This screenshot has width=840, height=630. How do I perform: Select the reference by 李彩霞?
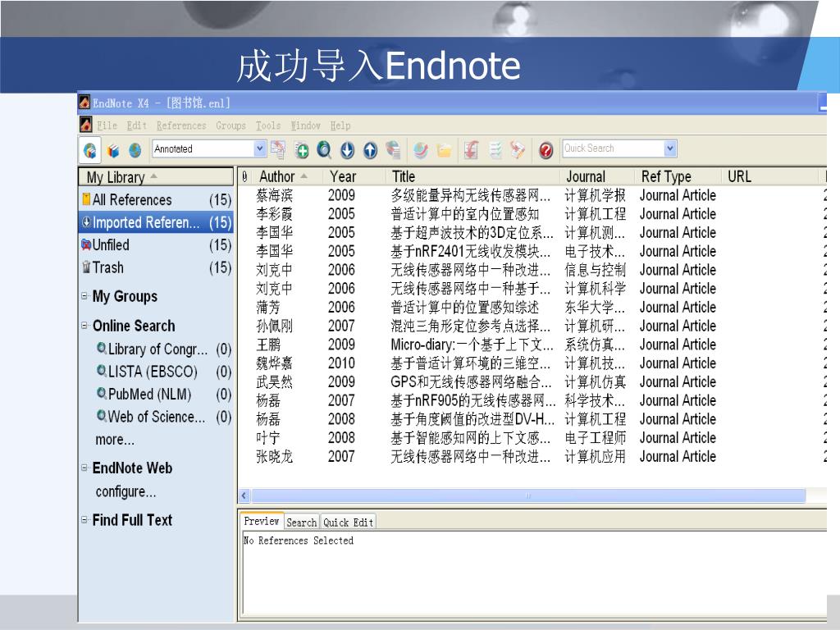[532, 214]
